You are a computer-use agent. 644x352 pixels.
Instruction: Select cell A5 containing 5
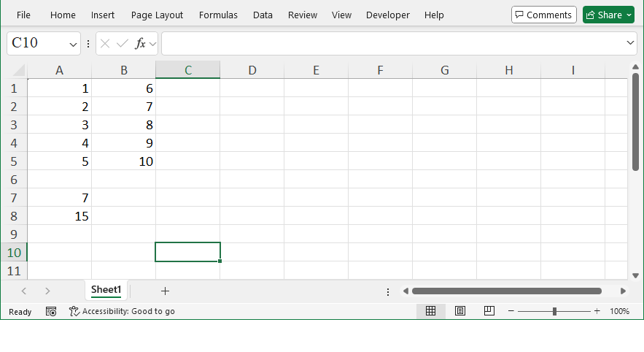pyautogui.click(x=60, y=161)
